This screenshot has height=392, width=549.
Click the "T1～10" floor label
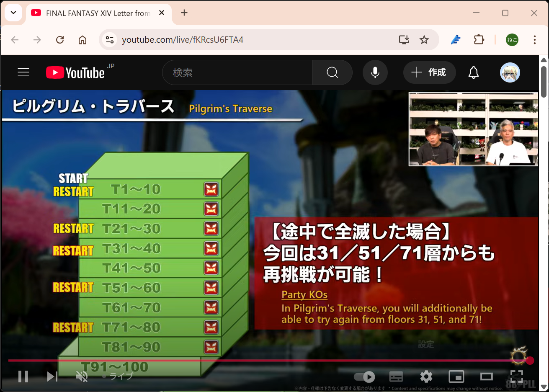136,189
